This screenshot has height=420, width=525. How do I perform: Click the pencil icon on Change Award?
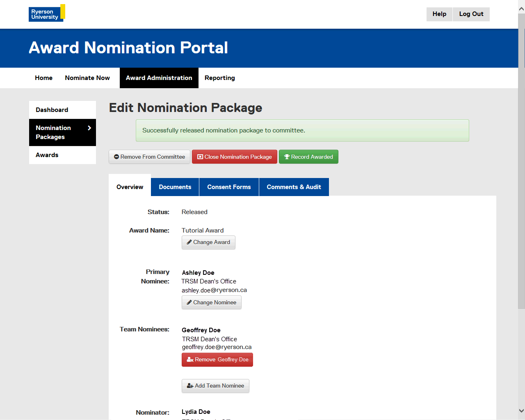coord(189,242)
